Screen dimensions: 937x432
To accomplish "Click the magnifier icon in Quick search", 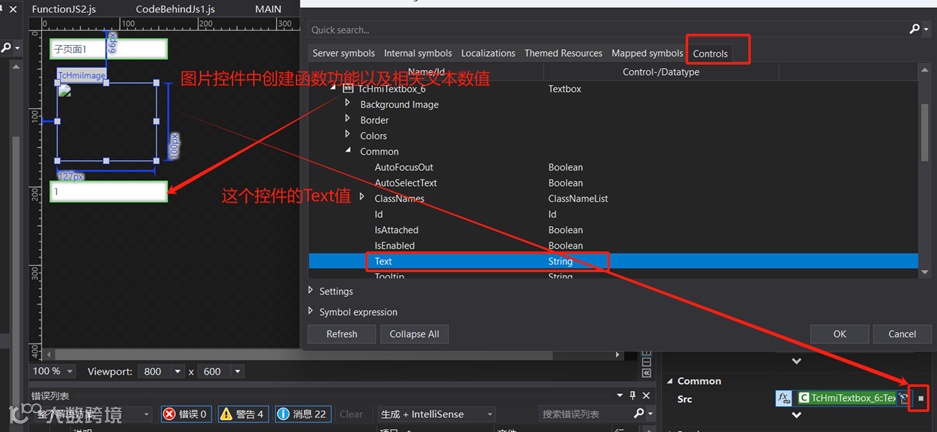I will coord(914,29).
